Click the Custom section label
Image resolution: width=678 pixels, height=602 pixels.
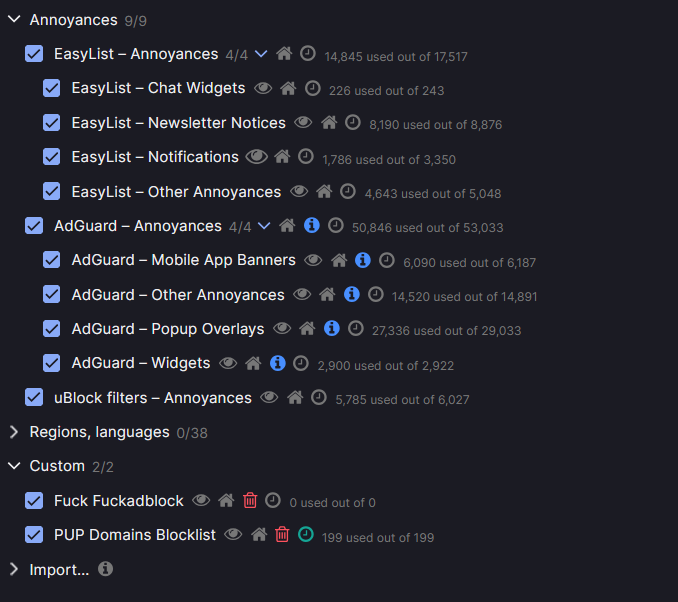57,466
